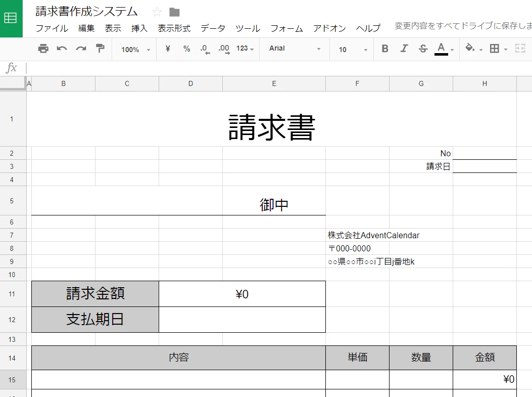Viewport: 532px width, 397px height.
Task: Select column G header
Action: pyautogui.click(x=421, y=83)
